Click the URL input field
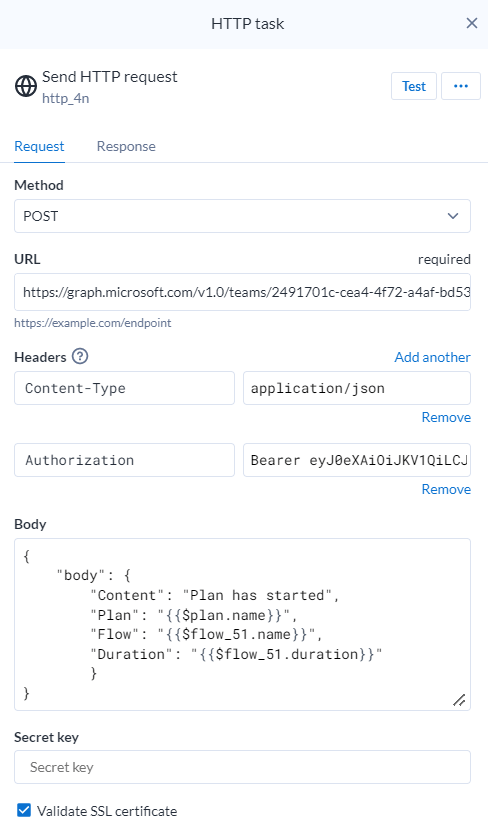Viewport: 488px width, 835px height. [x=242, y=292]
